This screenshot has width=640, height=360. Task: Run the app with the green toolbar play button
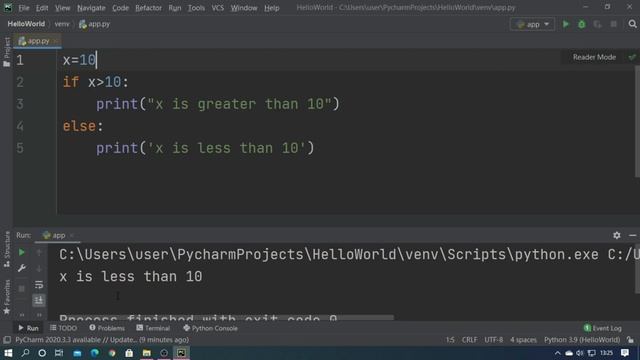(566, 24)
